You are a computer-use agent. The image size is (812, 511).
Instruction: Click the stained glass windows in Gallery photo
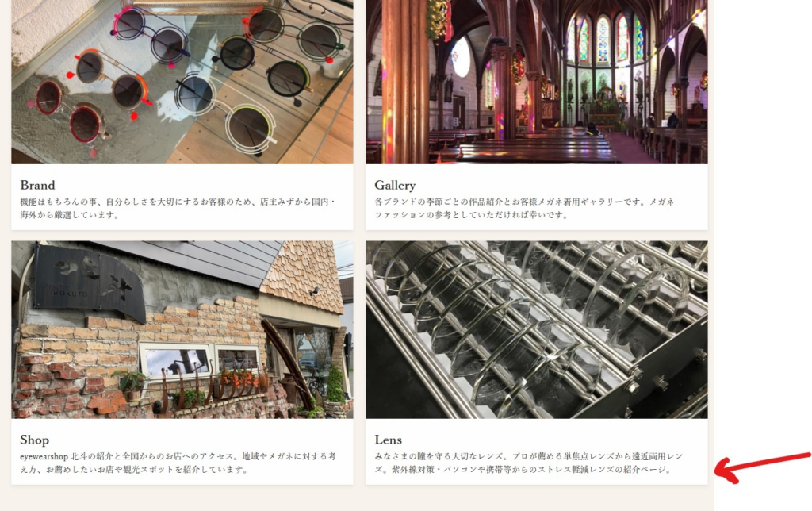pos(605,39)
